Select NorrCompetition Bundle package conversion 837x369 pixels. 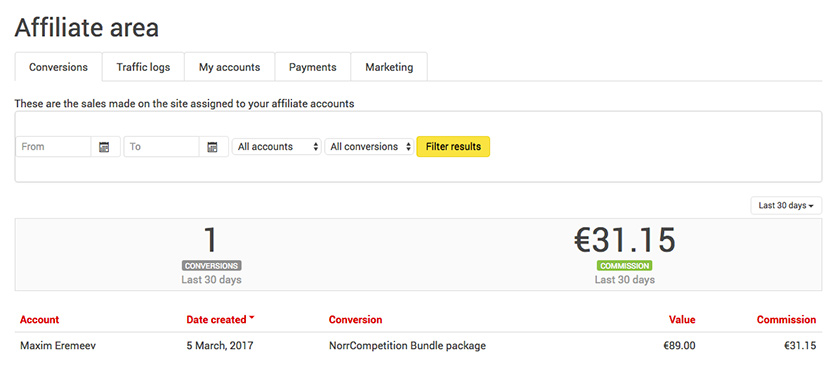pos(407,346)
